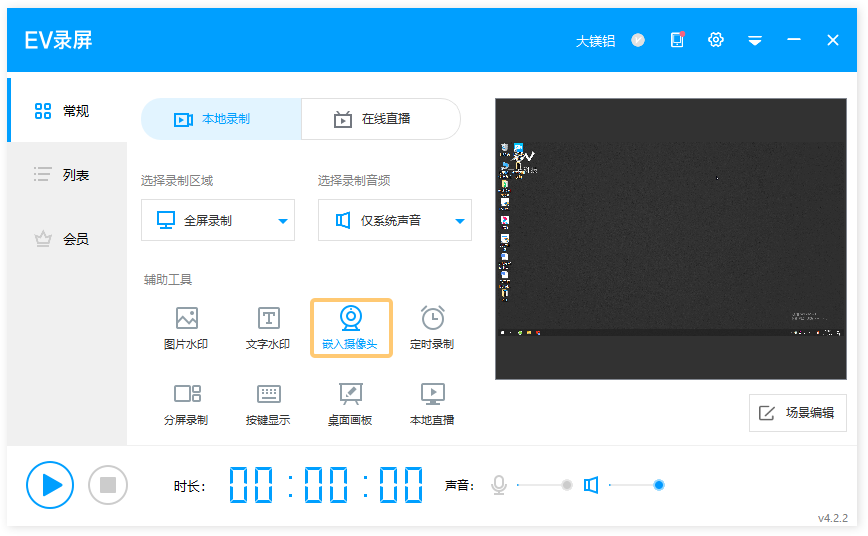The width and height of the screenshot is (868, 536).
Task: Open the 列表 sidebar tab
Action: coord(66,175)
